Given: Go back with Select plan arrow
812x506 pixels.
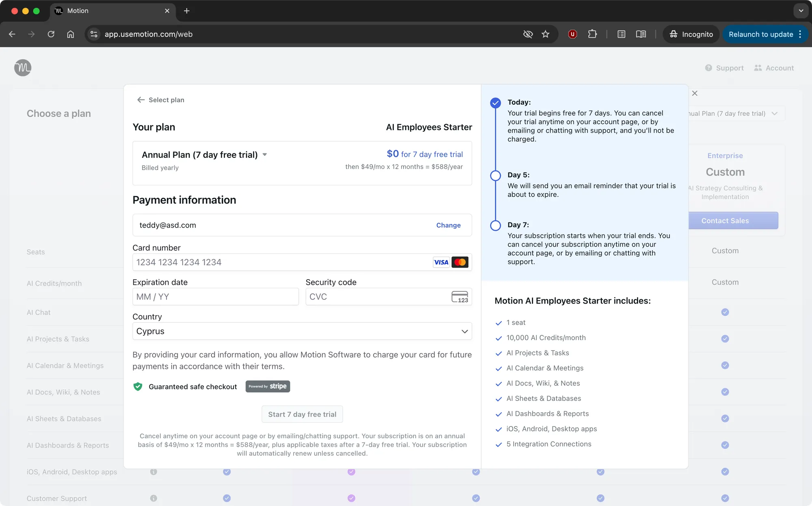Looking at the screenshot, I should pos(161,100).
